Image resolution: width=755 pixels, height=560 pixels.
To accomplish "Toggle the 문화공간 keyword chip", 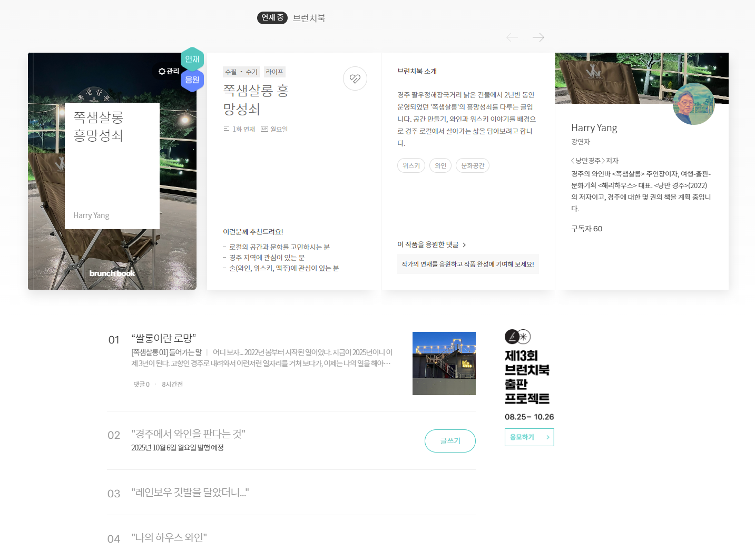I will (x=473, y=165).
